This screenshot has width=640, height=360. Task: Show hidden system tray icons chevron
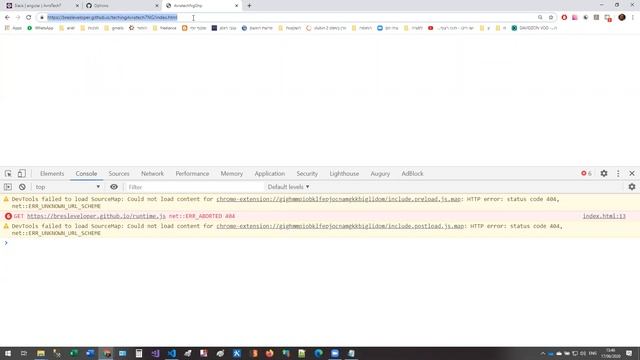tap(543, 353)
